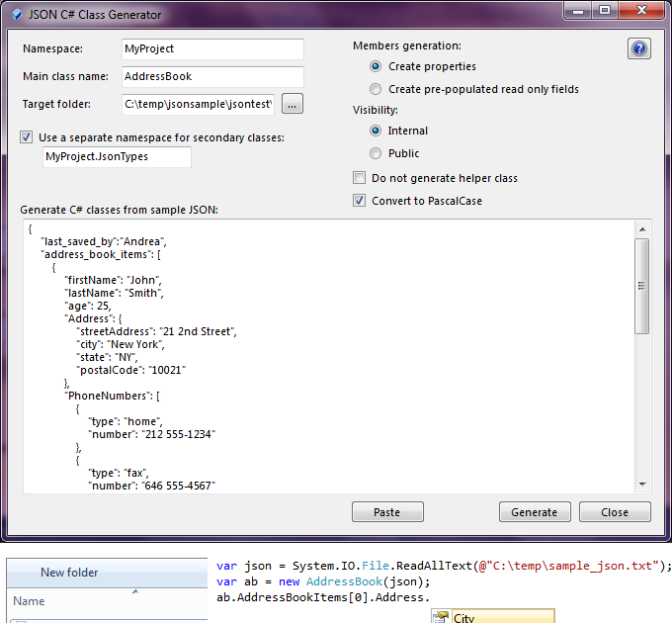Click the "postalCode": "10021" line

pos(131,371)
